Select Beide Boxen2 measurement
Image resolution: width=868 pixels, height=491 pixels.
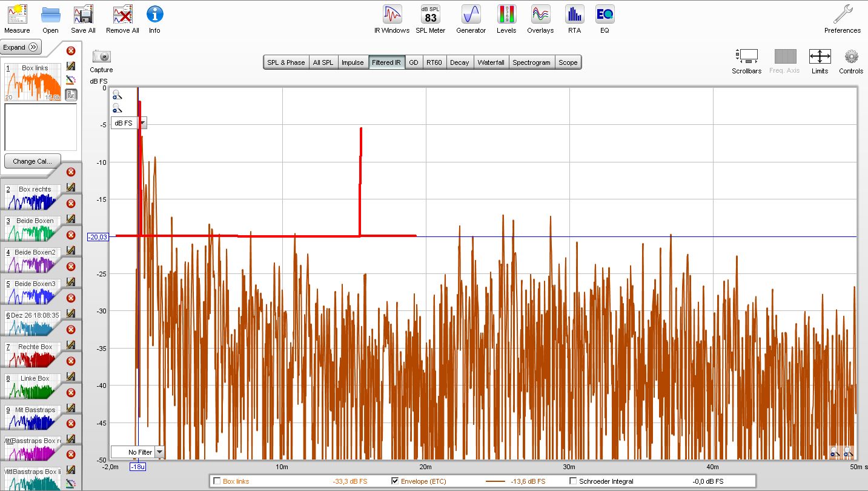(31, 260)
